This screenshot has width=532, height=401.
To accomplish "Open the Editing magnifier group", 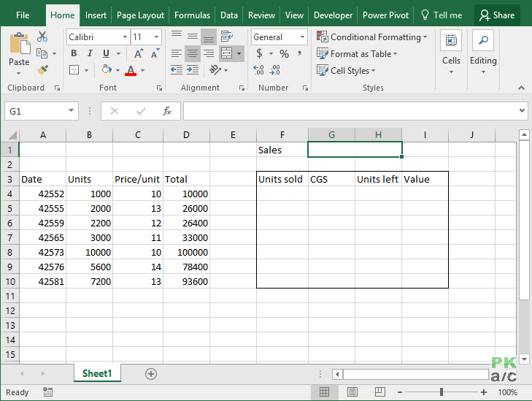I will [x=483, y=40].
